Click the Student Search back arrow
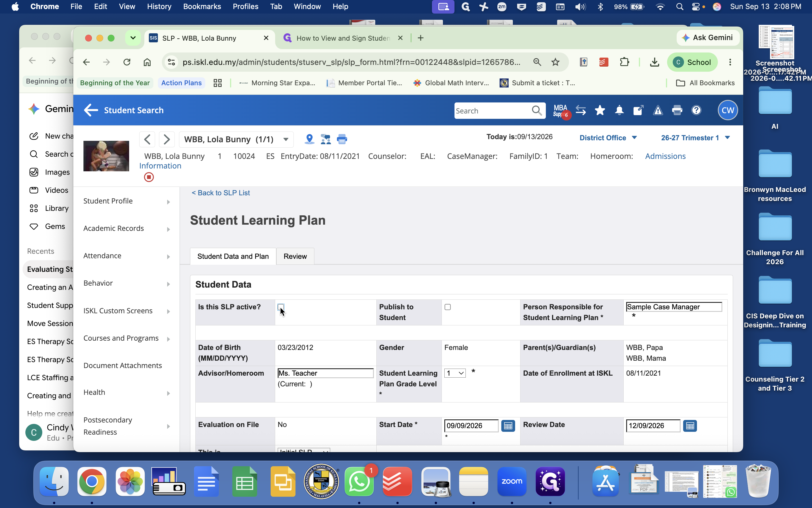 tap(91, 110)
